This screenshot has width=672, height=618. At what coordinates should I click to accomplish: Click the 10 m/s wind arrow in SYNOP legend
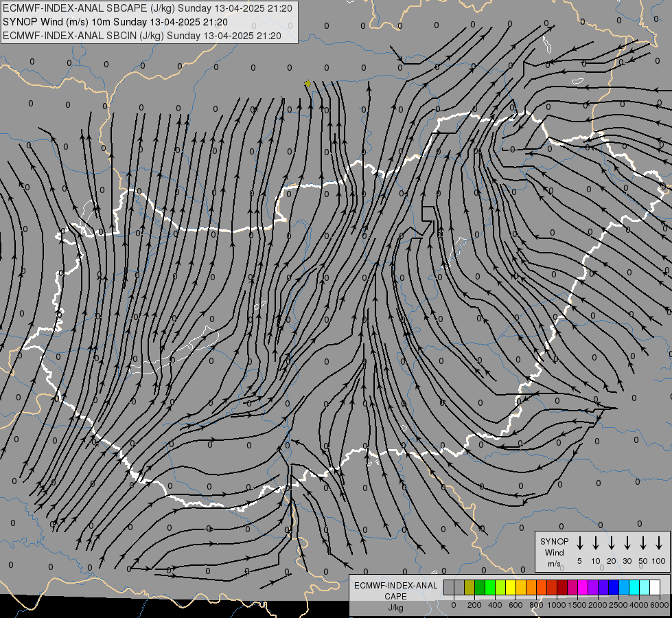(x=596, y=542)
